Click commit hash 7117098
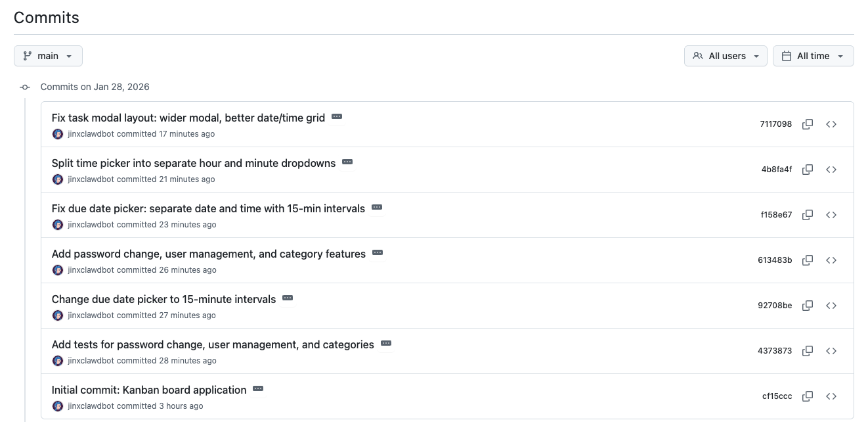 pos(775,124)
